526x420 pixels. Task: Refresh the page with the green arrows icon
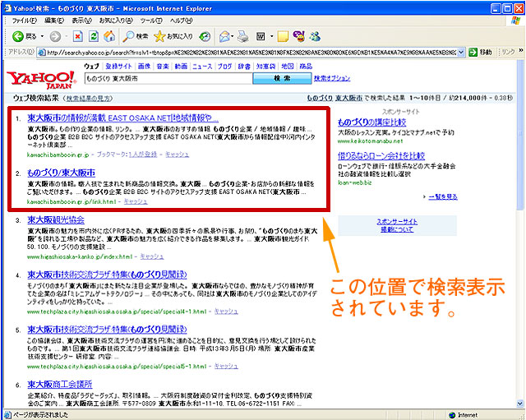click(94, 36)
